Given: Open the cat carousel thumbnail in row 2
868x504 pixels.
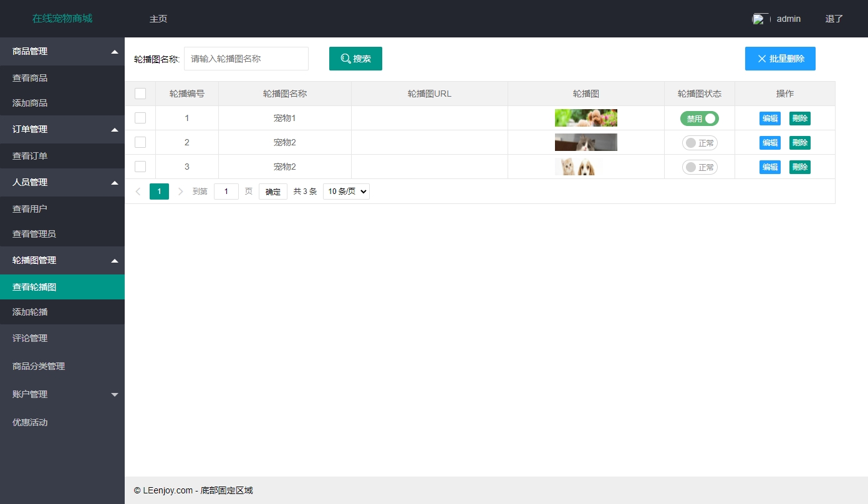Looking at the screenshot, I should click(586, 142).
